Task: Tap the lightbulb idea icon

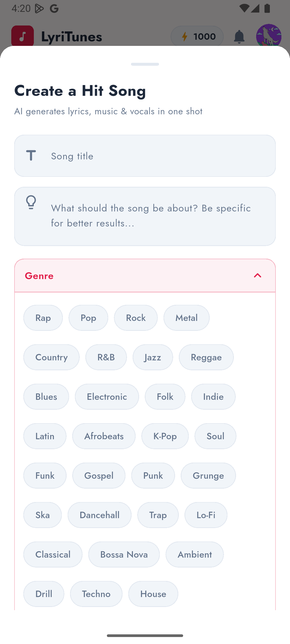Action: 31,202
